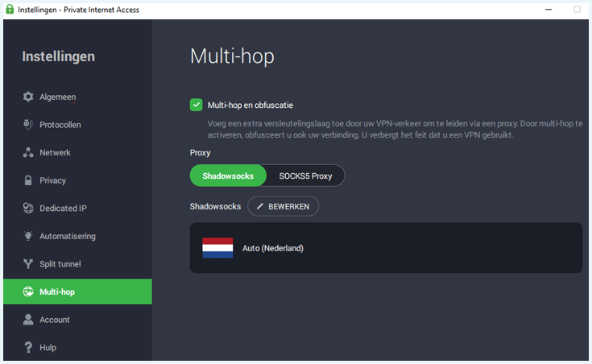Open the Privacy settings page

coord(77,180)
